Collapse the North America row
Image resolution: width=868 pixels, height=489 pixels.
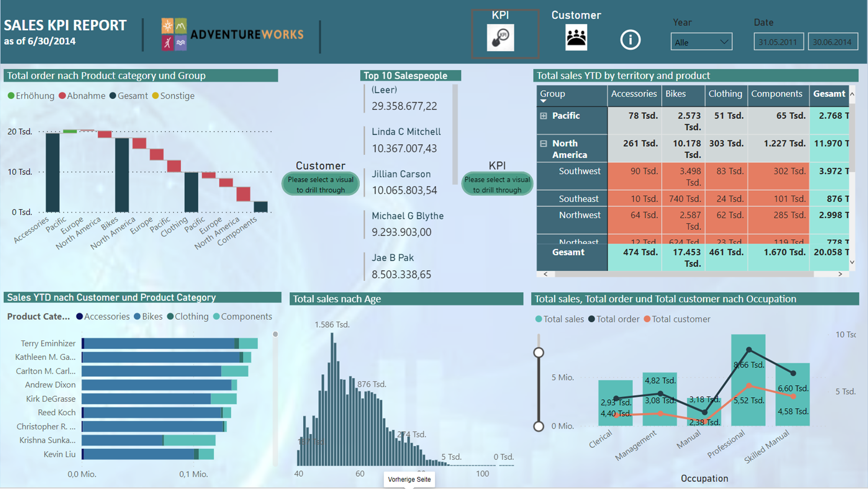pyautogui.click(x=543, y=143)
